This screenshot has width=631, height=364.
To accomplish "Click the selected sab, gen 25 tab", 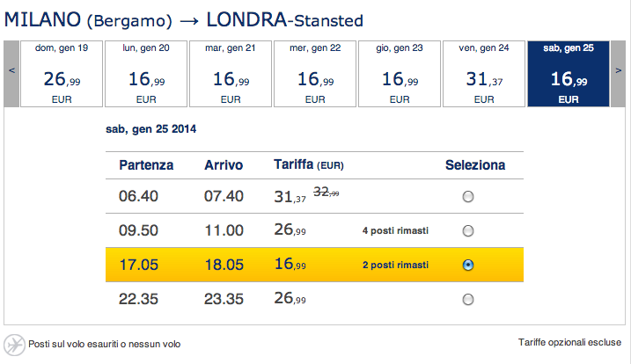I will [x=569, y=75].
